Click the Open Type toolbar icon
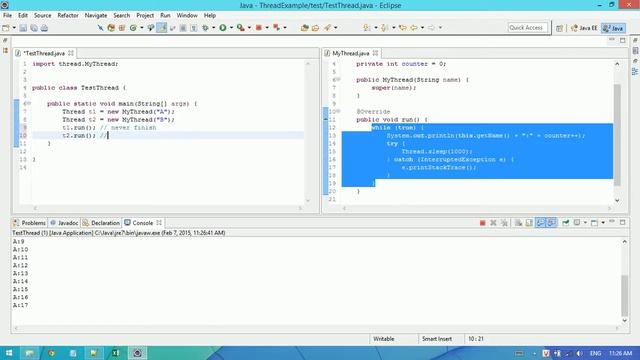Image resolution: width=640 pixels, height=360 pixels. click(x=304, y=28)
